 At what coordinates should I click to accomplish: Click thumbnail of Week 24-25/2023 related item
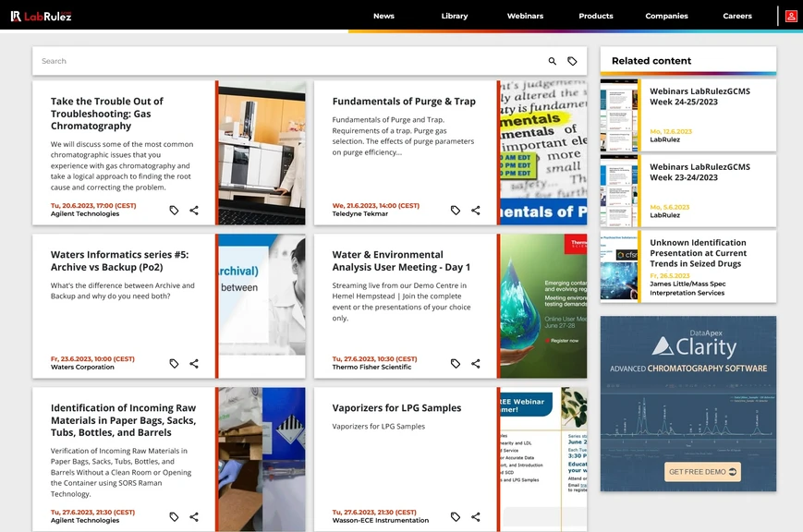pos(619,115)
